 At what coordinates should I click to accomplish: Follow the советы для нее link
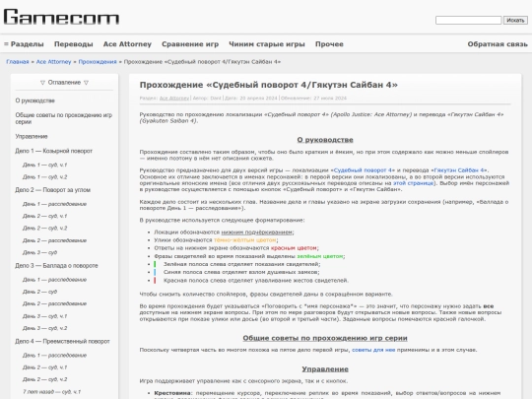373,350
